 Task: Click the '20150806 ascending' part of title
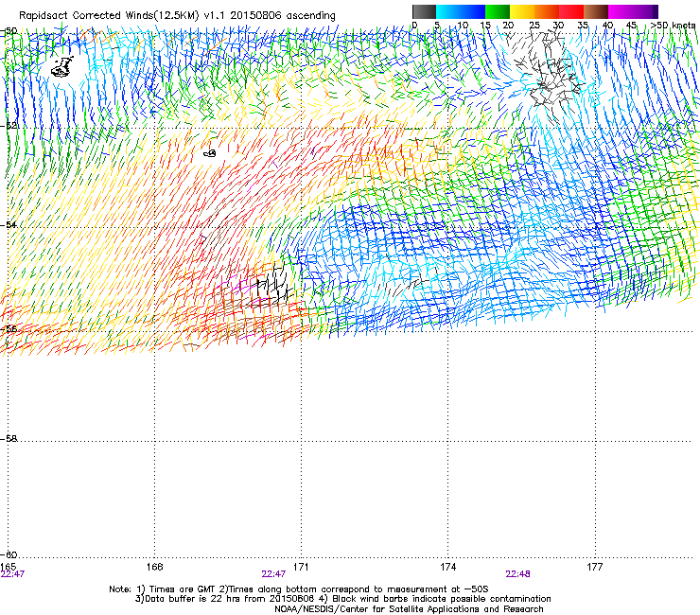click(283, 16)
